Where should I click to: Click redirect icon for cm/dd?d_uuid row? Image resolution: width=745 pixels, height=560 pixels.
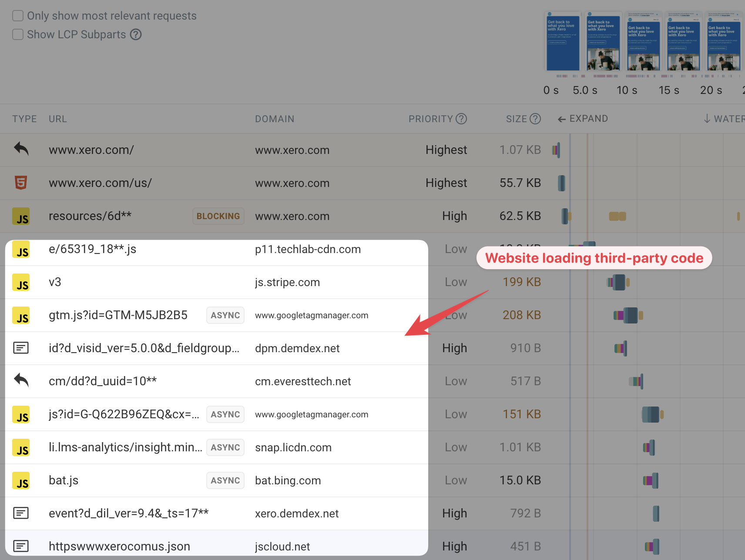tap(21, 380)
